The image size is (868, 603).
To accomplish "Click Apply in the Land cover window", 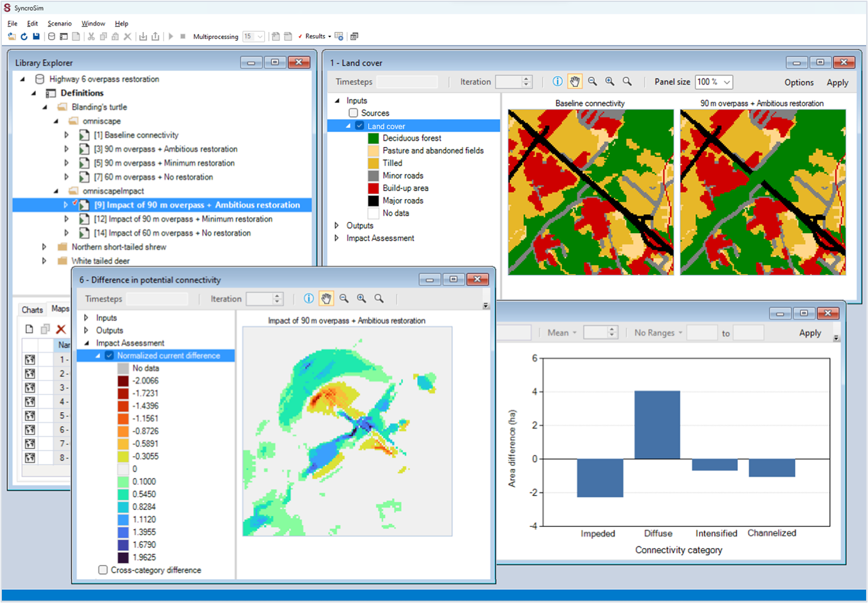I will 837,82.
